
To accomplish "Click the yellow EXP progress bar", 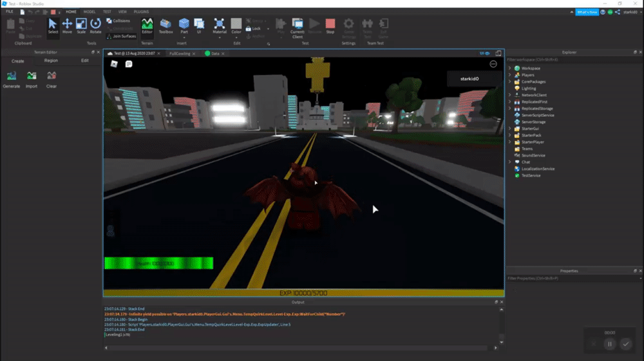I will pyautogui.click(x=303, y=293).
